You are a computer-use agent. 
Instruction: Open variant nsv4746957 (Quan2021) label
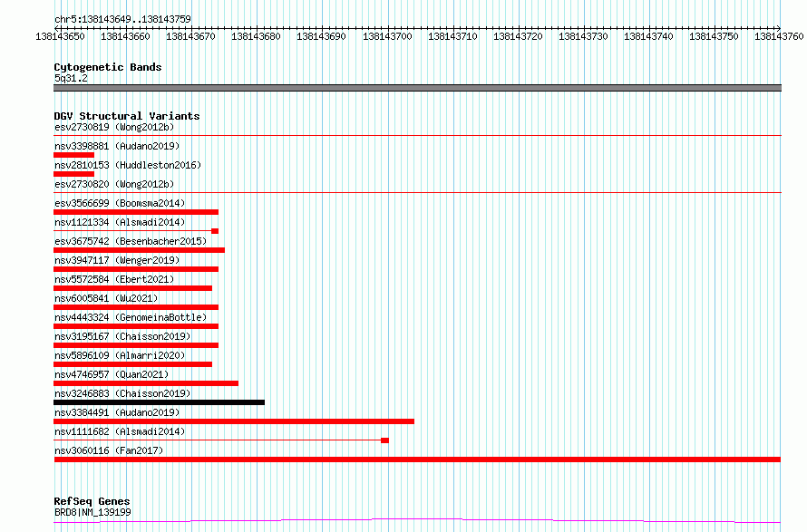[x=112, y=374]
